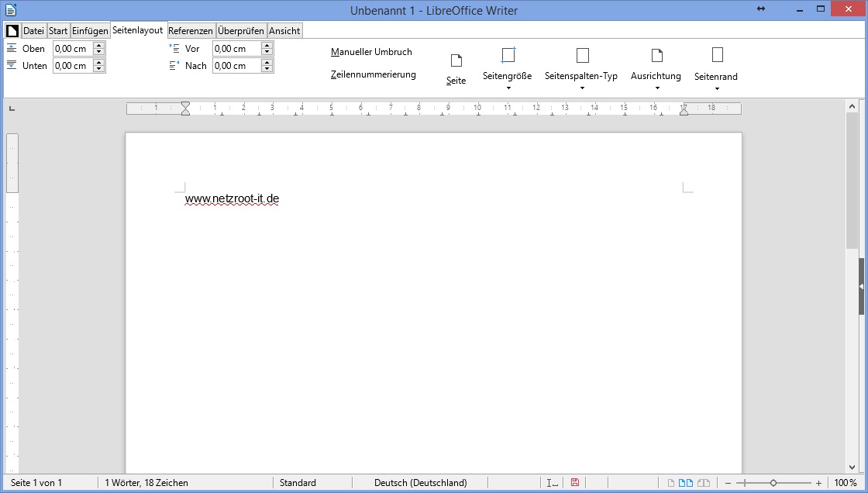Select single-page view layout icon
This screenshot has width=868, height=493.
pyautogui.click(x=671, y=482)
